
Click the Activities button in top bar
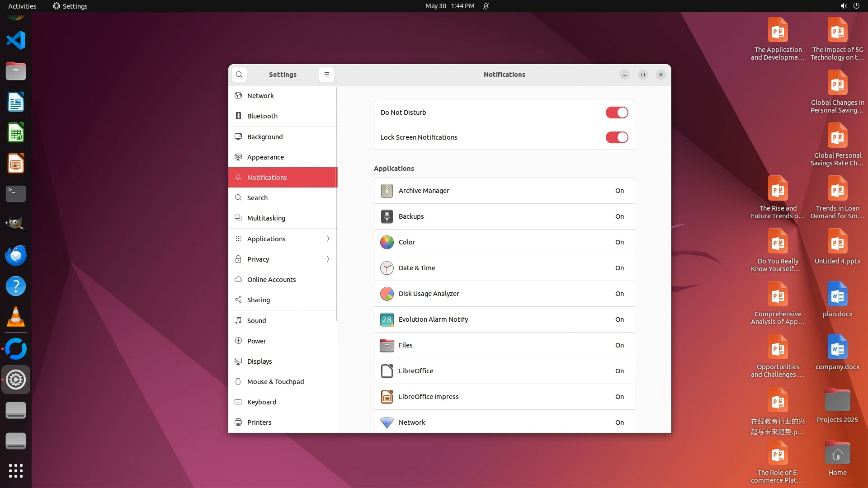(22, 6)
